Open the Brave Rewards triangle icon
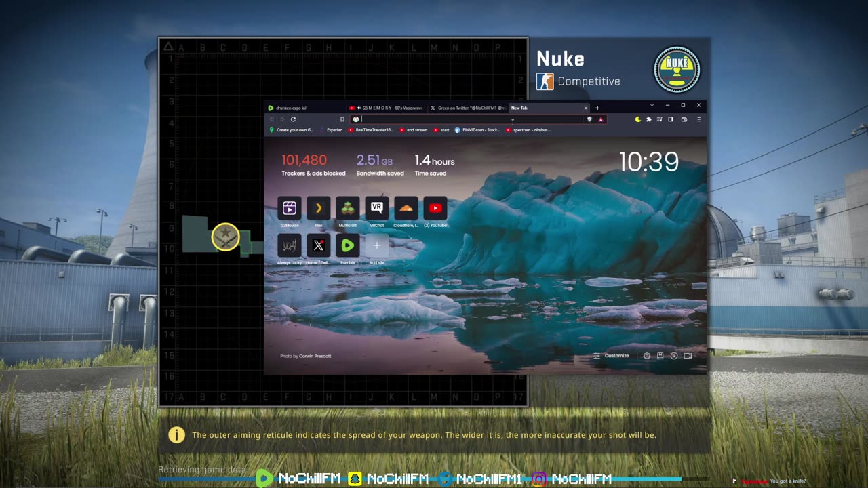 pos(601,119)
